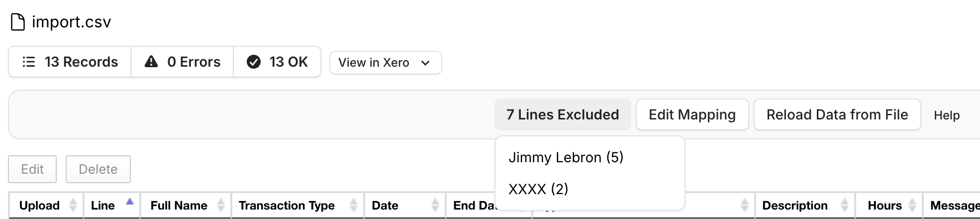
Task: Filter by 0 Errors tab
Action: click(x=182, y=62)
